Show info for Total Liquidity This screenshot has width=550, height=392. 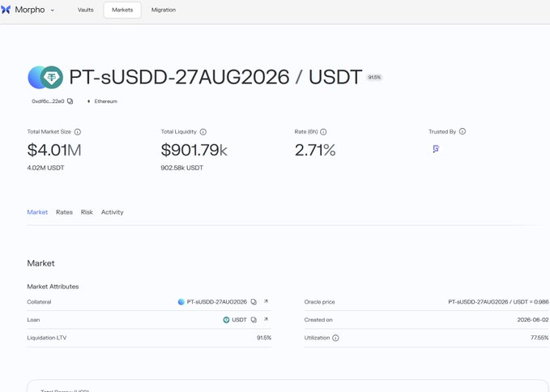tap(203, 132)
